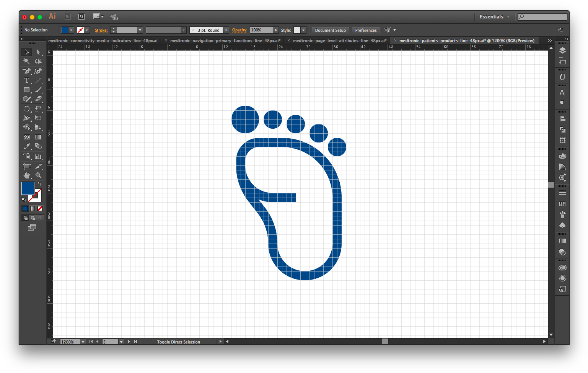588x373 pixels.
Task: Select the Type tool
Action: coord(26,80)
